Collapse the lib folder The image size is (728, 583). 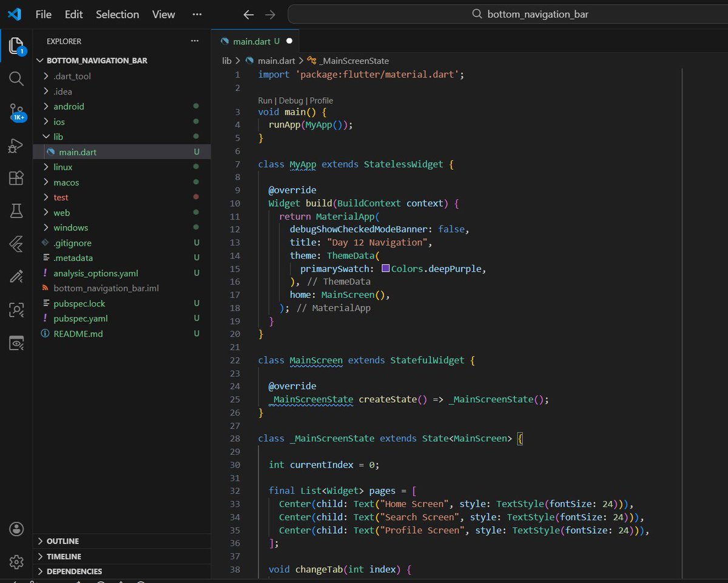click(58, 137)
